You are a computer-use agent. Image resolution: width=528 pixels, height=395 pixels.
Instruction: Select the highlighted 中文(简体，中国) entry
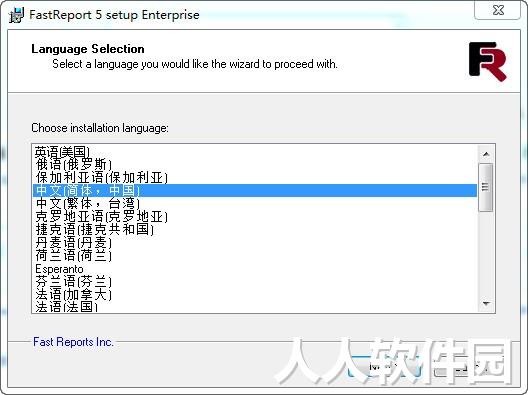coord(255,190)
